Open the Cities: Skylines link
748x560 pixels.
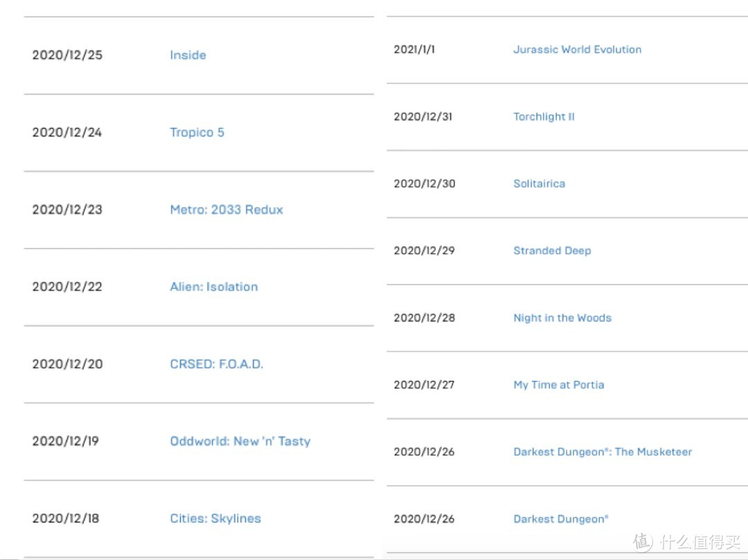(215, 518)
